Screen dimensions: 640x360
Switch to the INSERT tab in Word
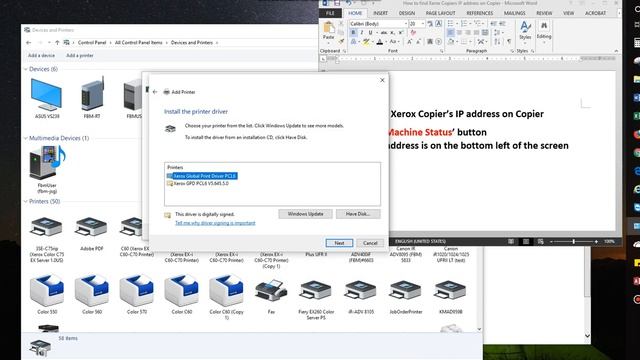click(380, 13)
